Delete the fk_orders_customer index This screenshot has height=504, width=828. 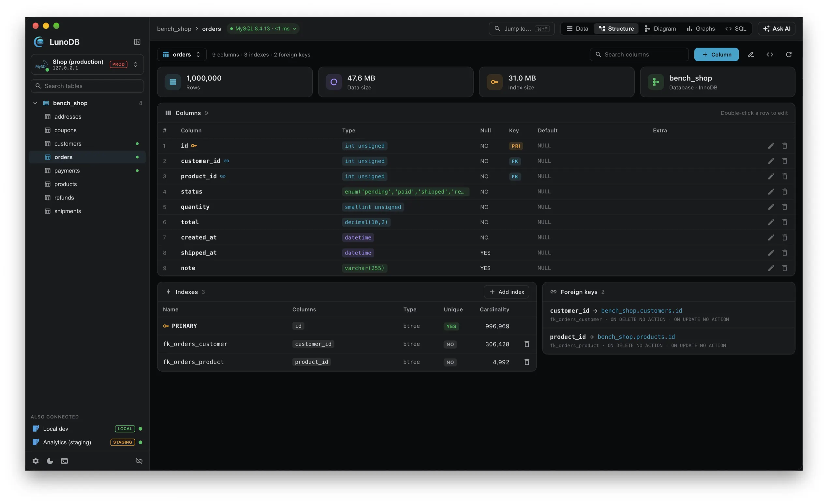click(527, 344)
